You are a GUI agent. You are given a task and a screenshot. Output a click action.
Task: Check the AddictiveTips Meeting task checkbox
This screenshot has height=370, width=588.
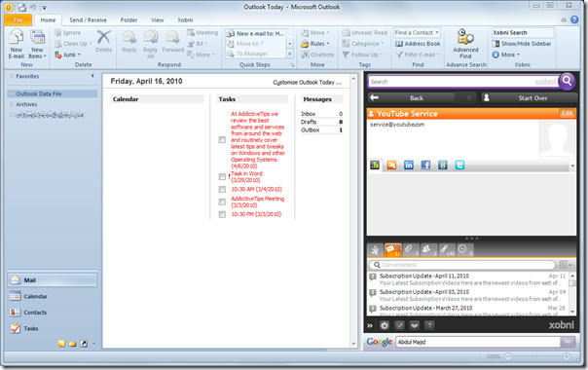tap(222, 202)
